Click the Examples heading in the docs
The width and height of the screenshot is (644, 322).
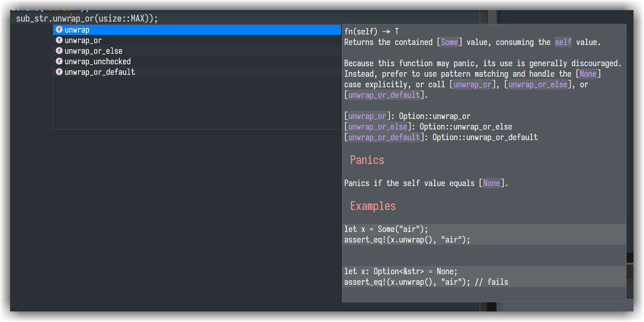[x=373, y=206]
